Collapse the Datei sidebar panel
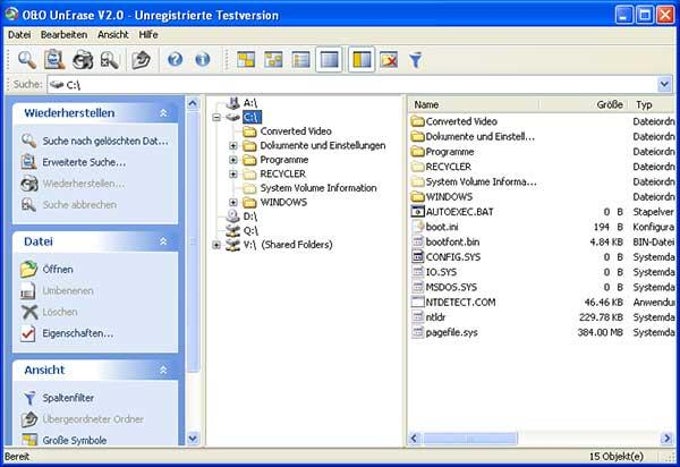The image size is (680, 467). [x=163, y=242]
